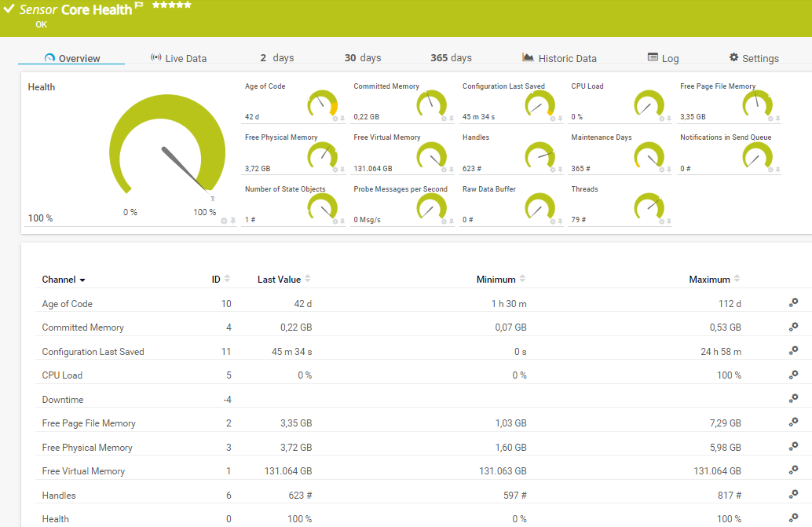Show the 30 days graph view
The width and height of the screenshot is (812, 527).
[x=362, y=58]
